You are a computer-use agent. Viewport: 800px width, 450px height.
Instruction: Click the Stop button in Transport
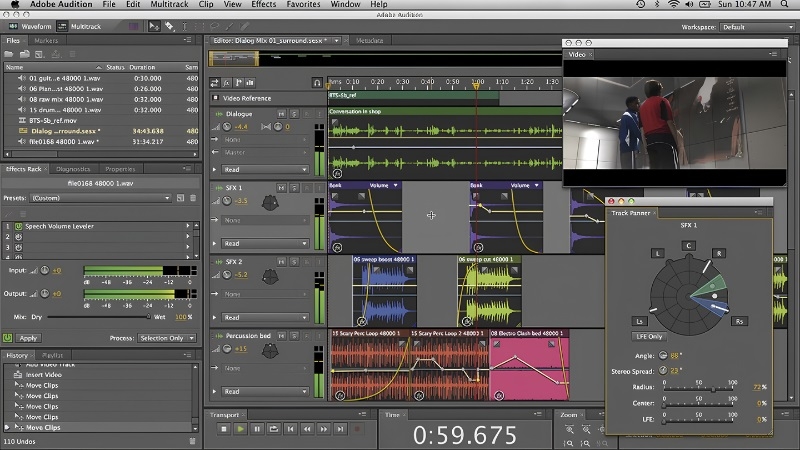click(223, 429)
